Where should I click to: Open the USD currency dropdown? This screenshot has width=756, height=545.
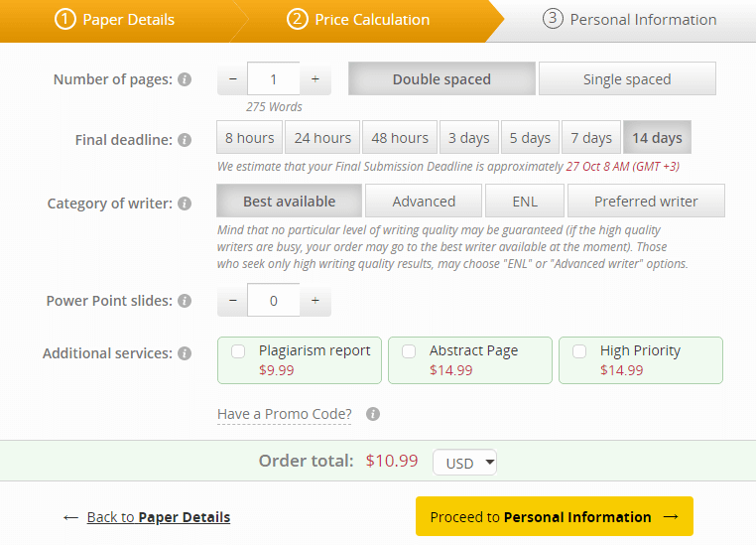(464, 463)
